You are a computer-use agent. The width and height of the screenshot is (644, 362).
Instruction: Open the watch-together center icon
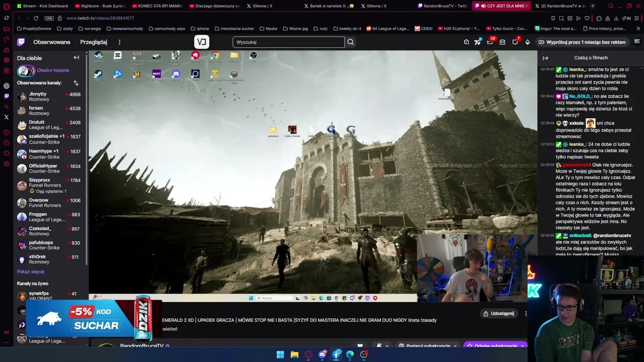pos(202,42)
